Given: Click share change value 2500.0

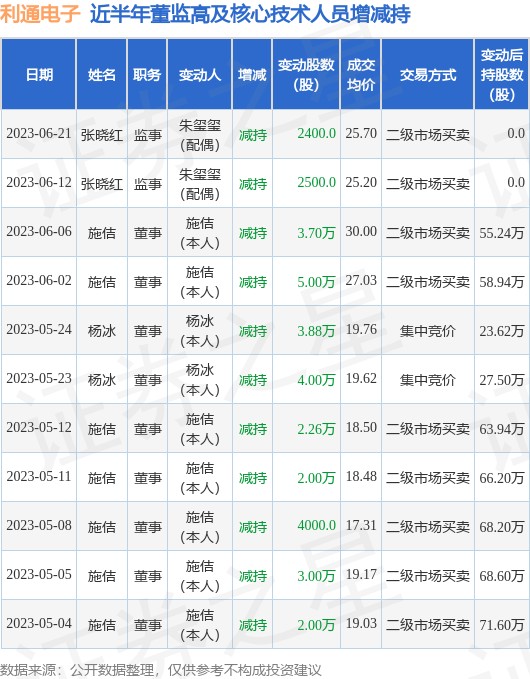Looking at the screenshot, I should (317, 183).
